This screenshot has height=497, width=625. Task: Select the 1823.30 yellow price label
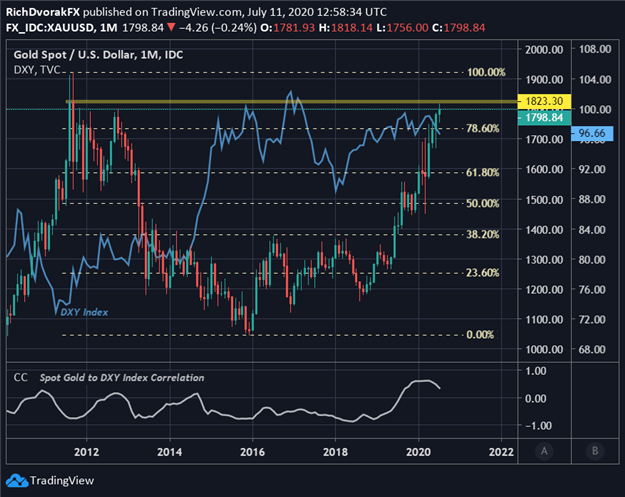[x=544, y=101]
